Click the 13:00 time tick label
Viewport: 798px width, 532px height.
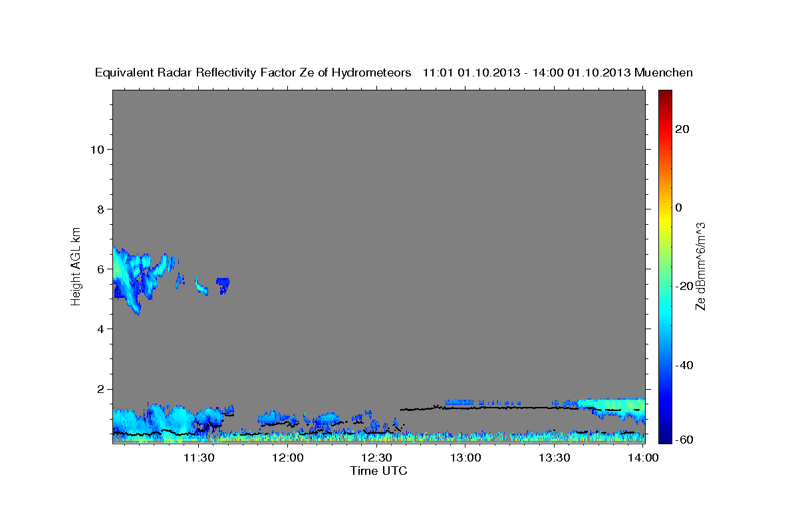465,458
